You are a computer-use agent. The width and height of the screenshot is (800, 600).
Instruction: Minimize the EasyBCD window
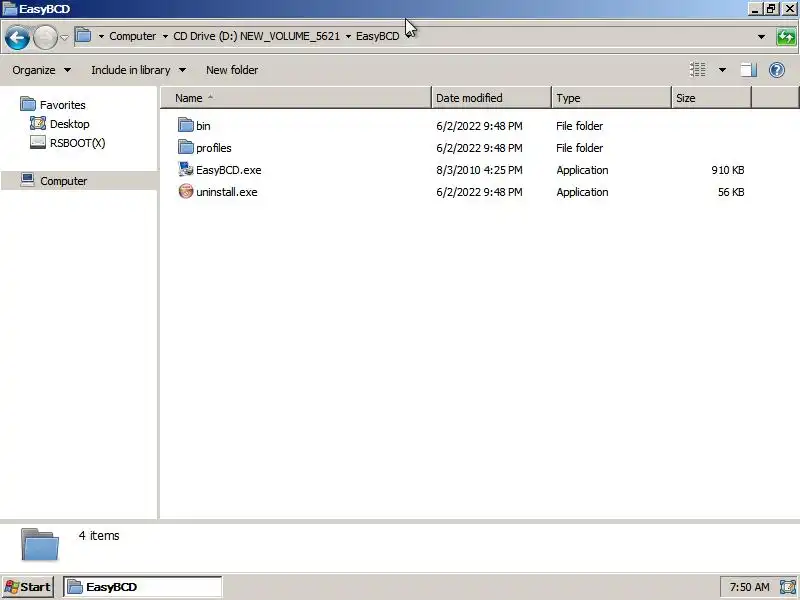point(755,9)
